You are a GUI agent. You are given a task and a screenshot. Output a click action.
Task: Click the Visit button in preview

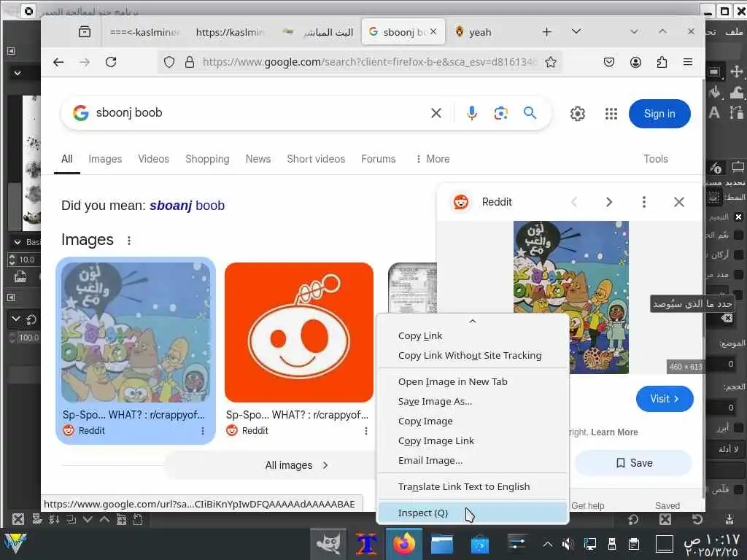[x=665, y=399]
